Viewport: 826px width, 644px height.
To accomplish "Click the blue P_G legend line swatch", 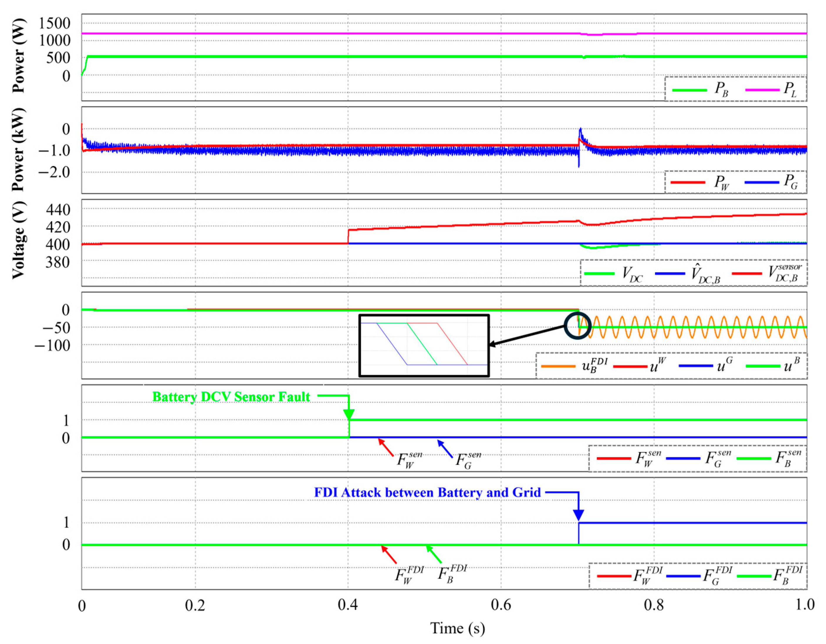I will click(x=762, y=182).
